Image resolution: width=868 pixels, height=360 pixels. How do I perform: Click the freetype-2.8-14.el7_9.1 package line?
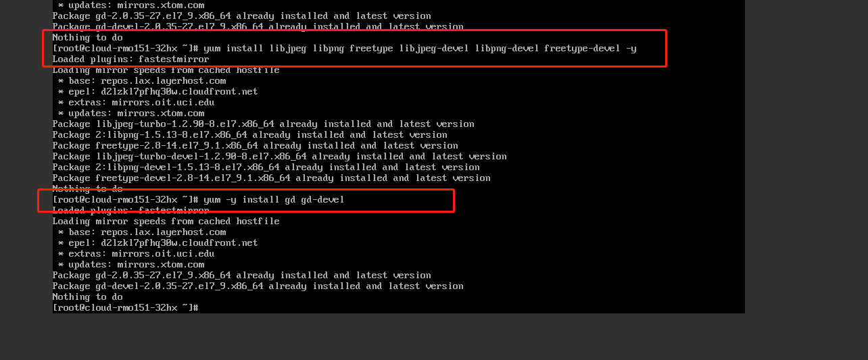256,146
